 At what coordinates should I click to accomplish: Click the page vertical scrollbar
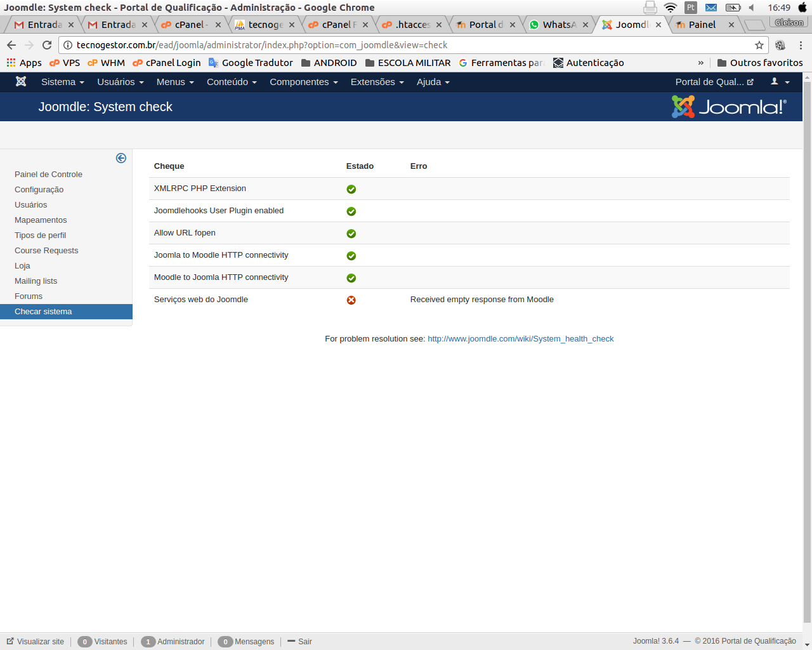pyautogui.click(x=807, y=349)
